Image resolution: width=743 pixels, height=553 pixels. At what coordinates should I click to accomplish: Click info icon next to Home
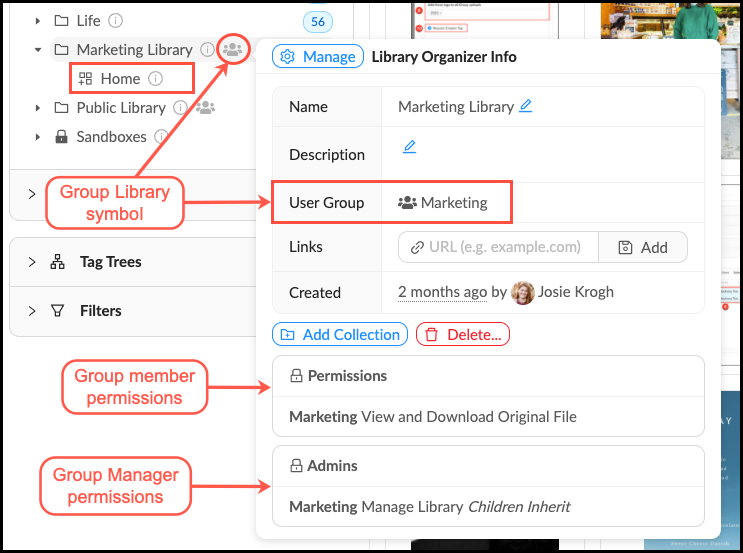(155, 79)
